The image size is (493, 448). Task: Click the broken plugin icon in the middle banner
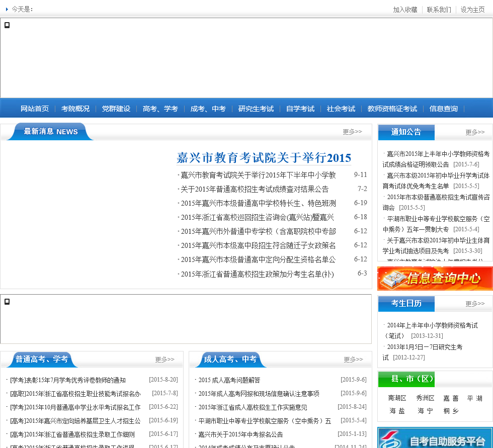[x=7, y=302]
